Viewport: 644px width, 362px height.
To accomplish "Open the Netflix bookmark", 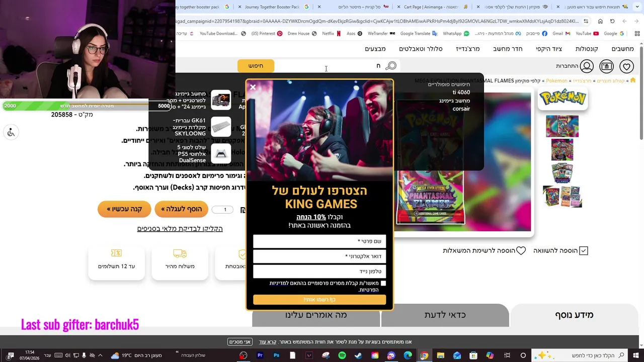I will point(331,34).
